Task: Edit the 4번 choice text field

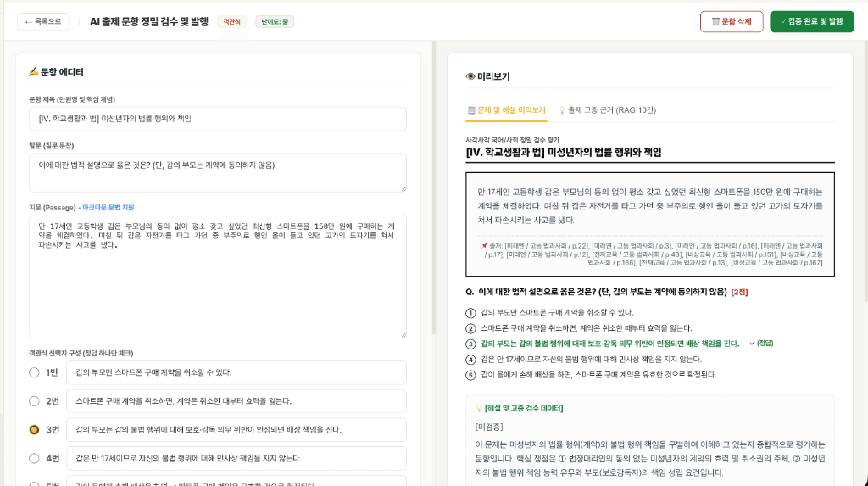Action: point(236,458)
